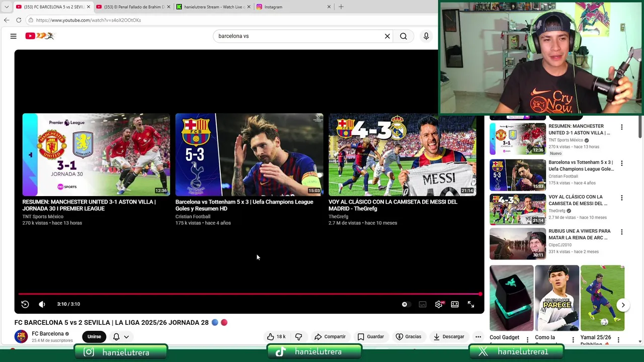Image resolution: width=644 pixels, height=362 pixels.
Task: Switch to the Penal Fallado de Brahim tab
Action: tap(133, 7)
